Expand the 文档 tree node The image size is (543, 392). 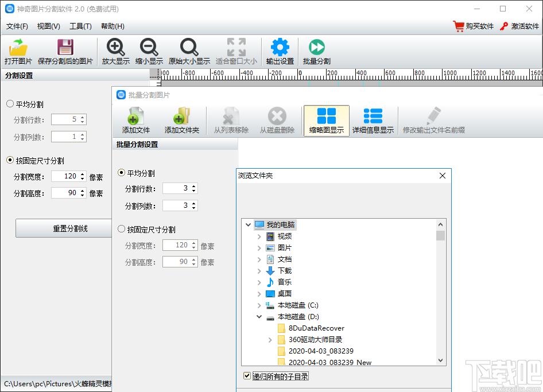tap(259, 259)
